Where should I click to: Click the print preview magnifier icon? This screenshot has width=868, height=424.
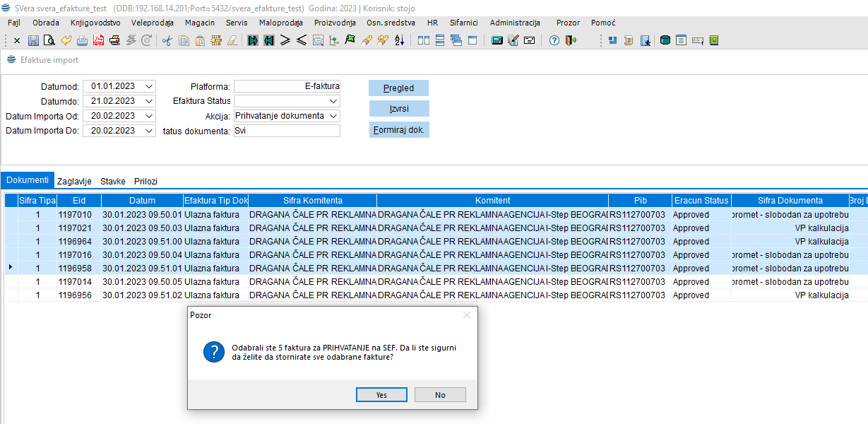[49, 41]
